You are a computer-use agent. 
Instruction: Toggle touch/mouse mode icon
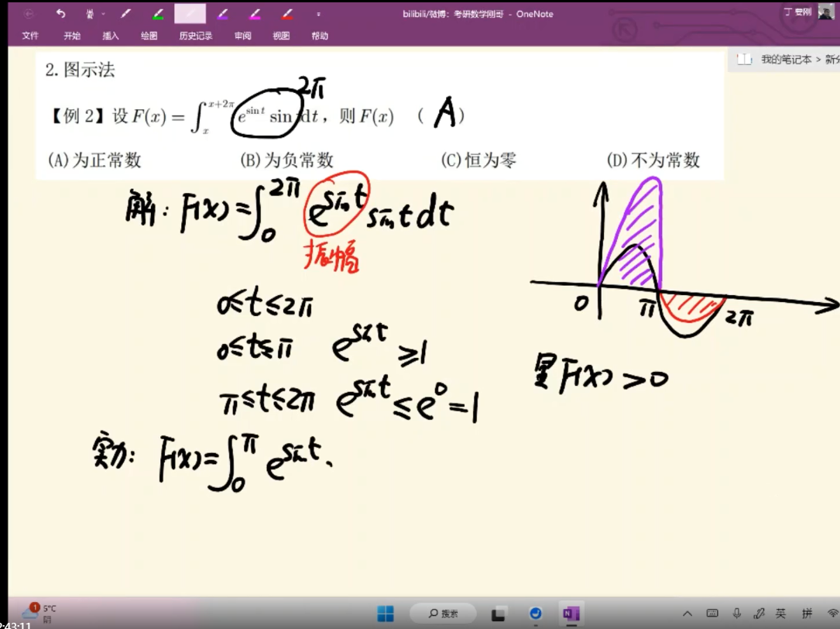[90, 14]
